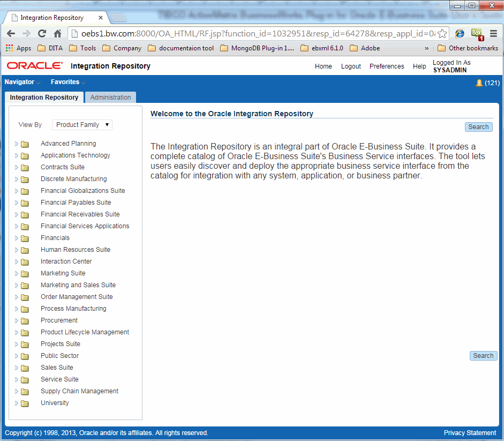Open Company bookmark folder
Screen dimensions: 504x441
coord(122,48)
